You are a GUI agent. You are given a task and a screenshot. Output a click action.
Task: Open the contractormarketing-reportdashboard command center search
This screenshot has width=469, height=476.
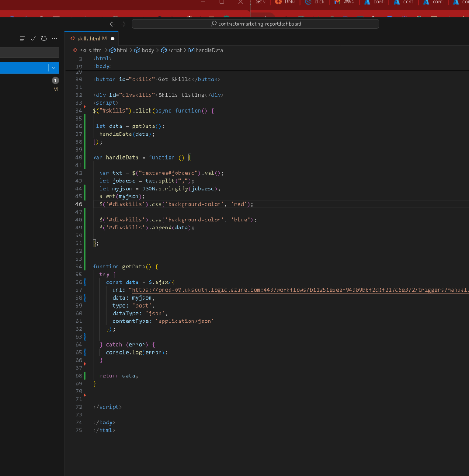[x=255, y=24]
